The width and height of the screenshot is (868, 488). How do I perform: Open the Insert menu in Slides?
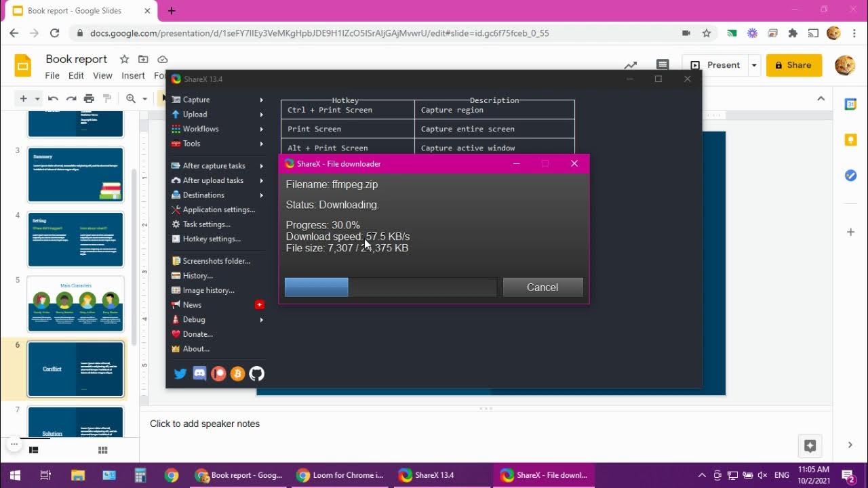133,75
